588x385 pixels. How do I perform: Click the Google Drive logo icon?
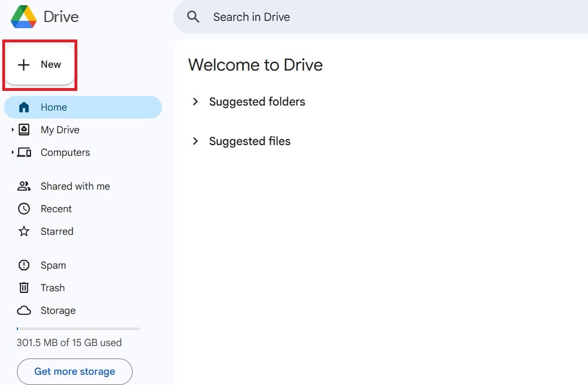[x=24, y=16]
